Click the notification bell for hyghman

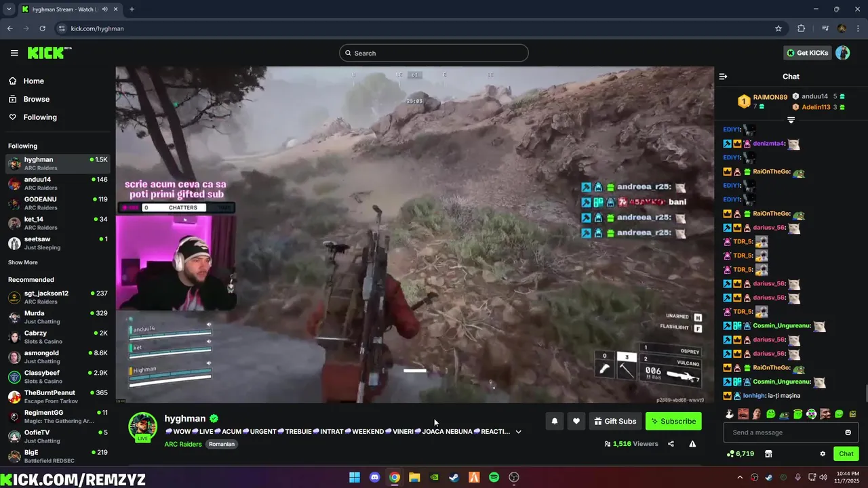(x=554, y=421)
